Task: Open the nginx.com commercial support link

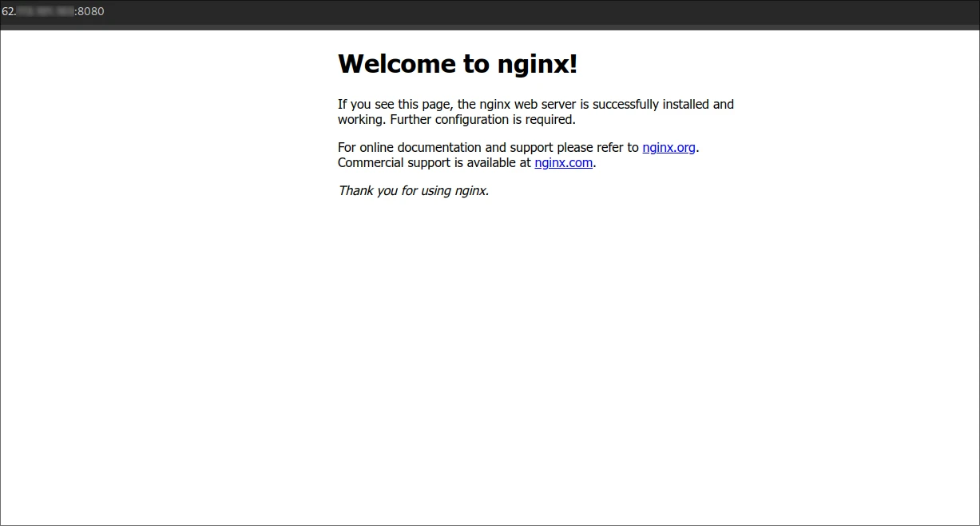Action: [563, 162]
